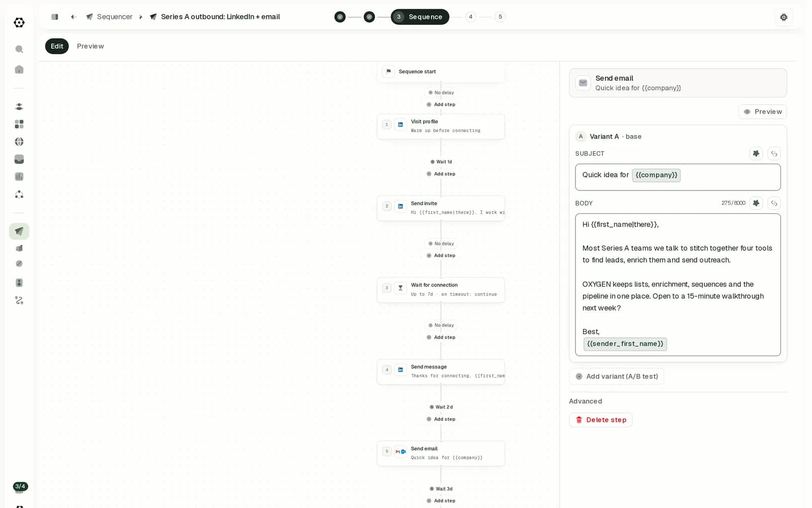Click the {{company}} variable chip in subject
This screenshot has height=508, width=812.
pos(656,175)
